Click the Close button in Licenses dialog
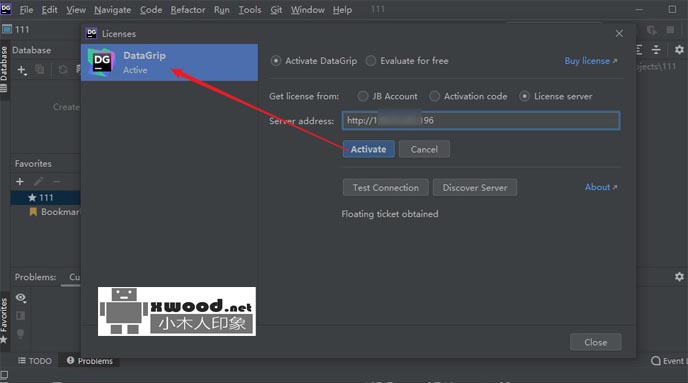The height and width of the screenshot is (383, 688). pos(595,342)
